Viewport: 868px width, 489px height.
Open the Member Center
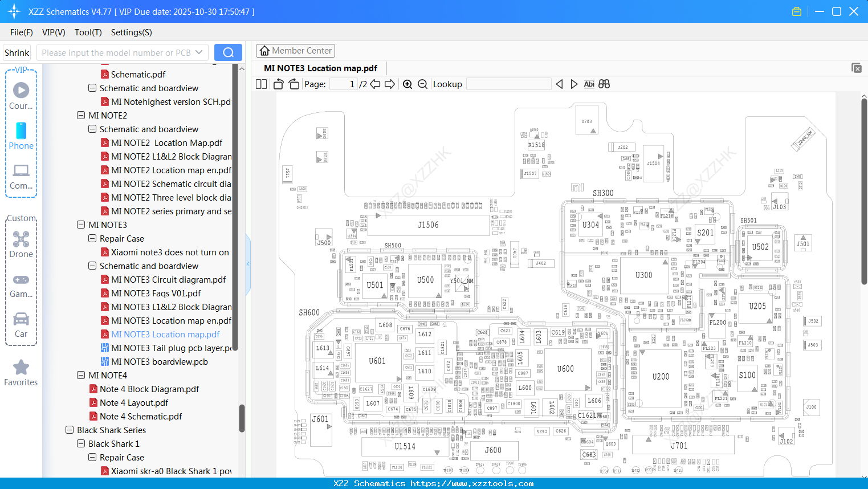pyautogui.click(x=295, y=50)
